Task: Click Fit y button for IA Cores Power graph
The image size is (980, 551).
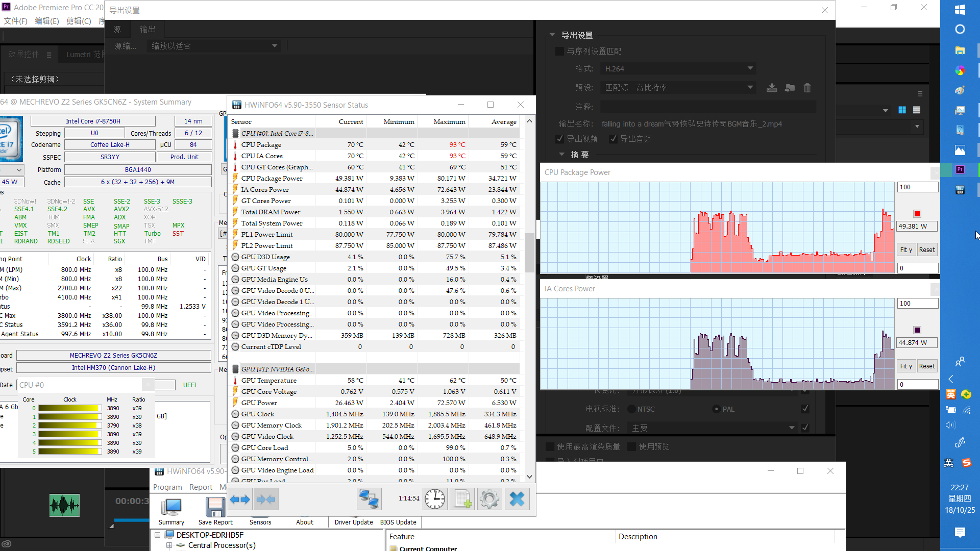Action: coord(906,366)
